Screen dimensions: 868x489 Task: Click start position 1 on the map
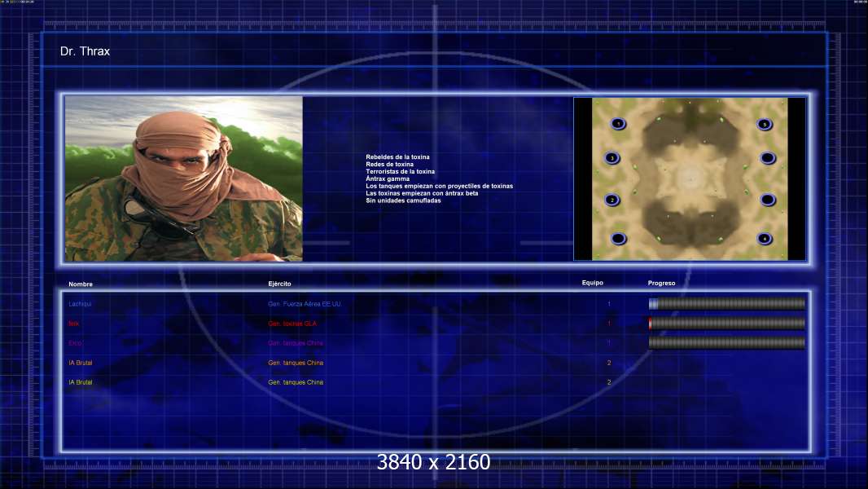click(x=618, y=124)
